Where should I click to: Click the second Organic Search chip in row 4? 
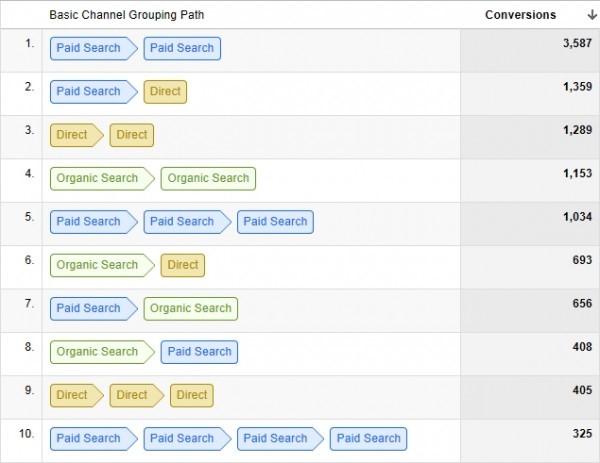pyautogui.click(x=208, y=178)
